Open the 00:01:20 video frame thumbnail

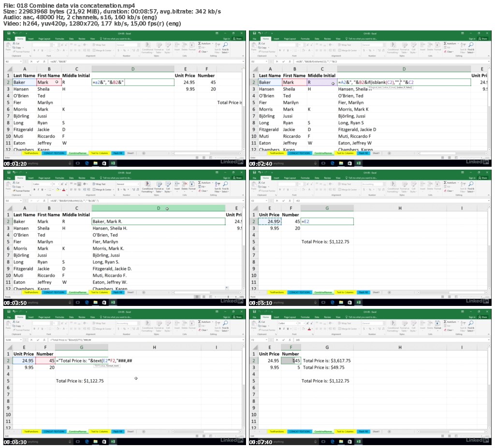coord(124,98)
